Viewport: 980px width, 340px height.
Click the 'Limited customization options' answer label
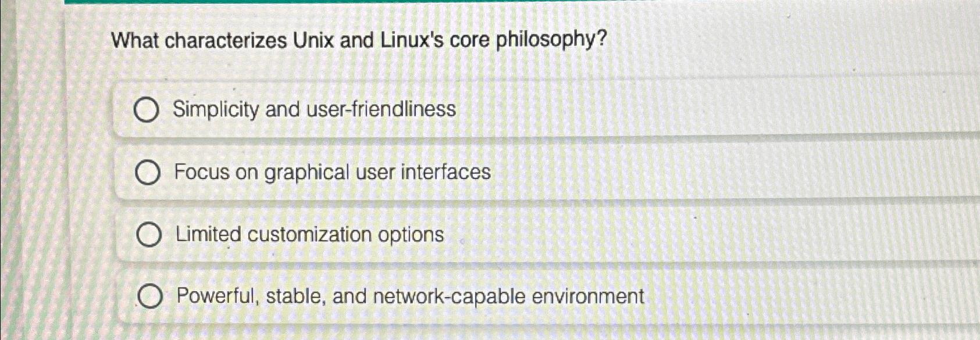(x=310, y=235)
